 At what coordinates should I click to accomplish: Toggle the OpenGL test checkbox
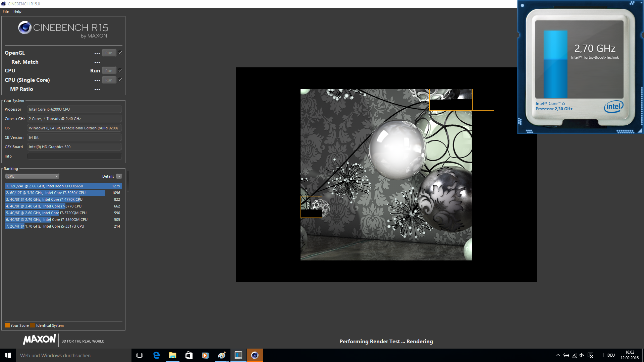coord(120,53)
